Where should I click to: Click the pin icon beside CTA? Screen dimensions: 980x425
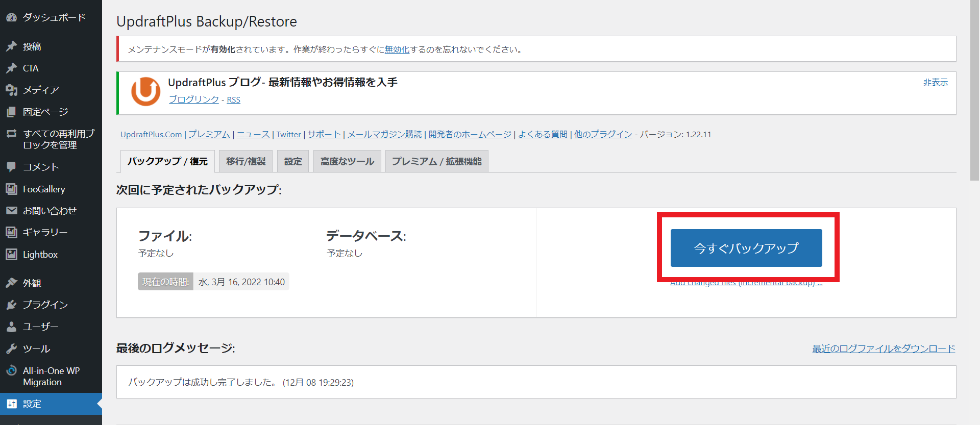pyautogui.click(x=12, y=68)
